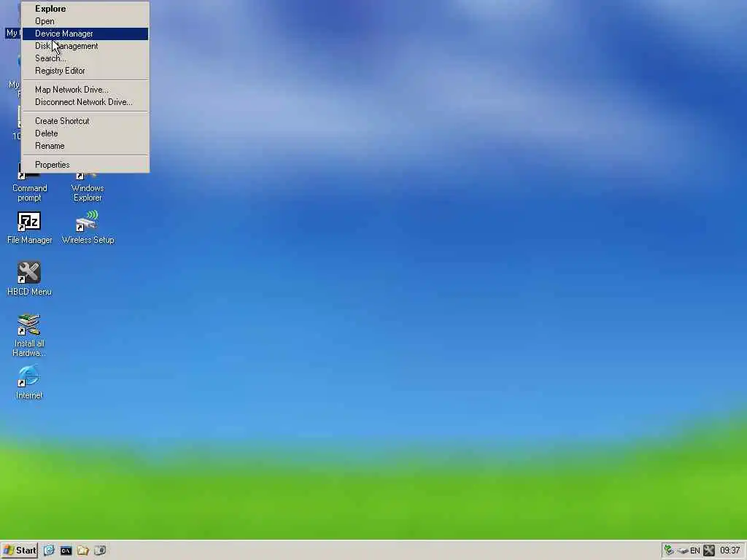Open the folder quick launch icon
This screenshot has width=747, height=560.
(83, 551)
